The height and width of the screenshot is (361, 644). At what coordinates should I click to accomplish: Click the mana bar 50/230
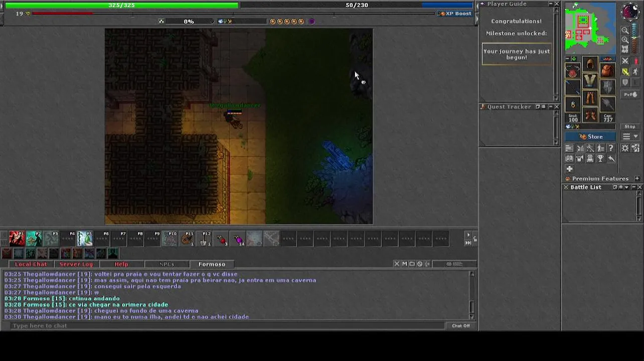tap(357, 5)
